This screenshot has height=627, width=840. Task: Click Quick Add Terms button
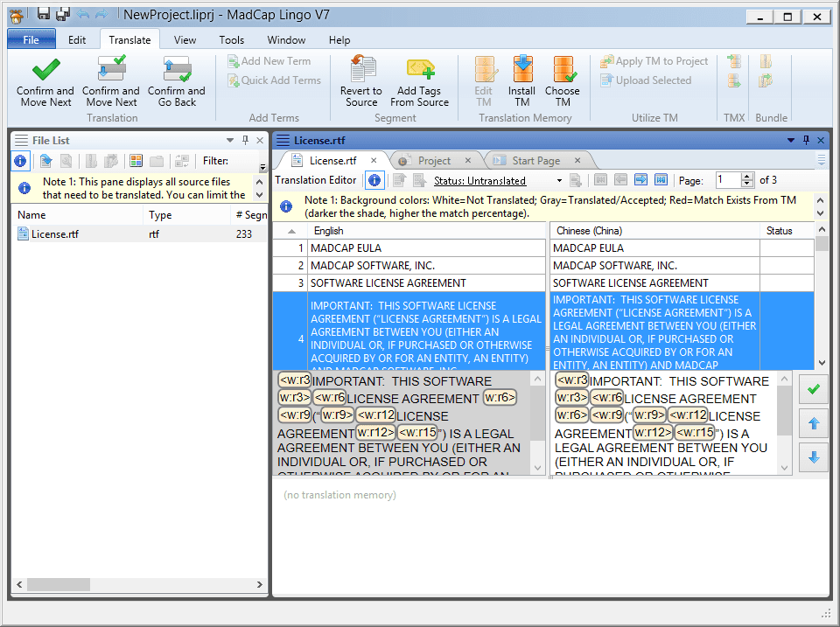click(274, 80)
